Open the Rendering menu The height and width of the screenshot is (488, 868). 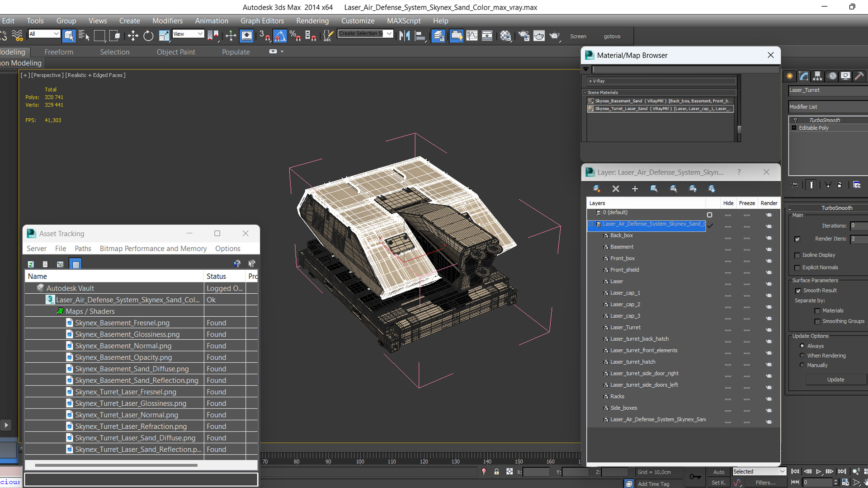tap(312, 21)
